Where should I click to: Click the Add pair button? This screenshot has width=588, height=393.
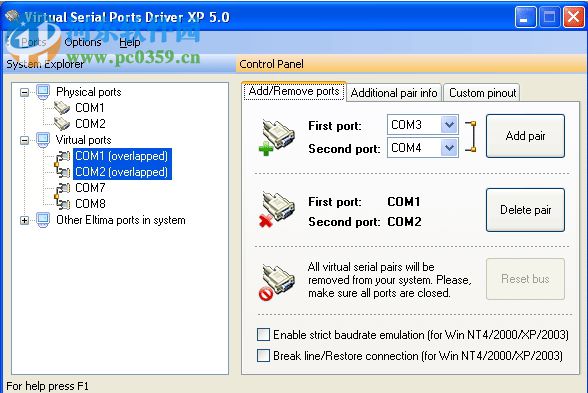525,136
